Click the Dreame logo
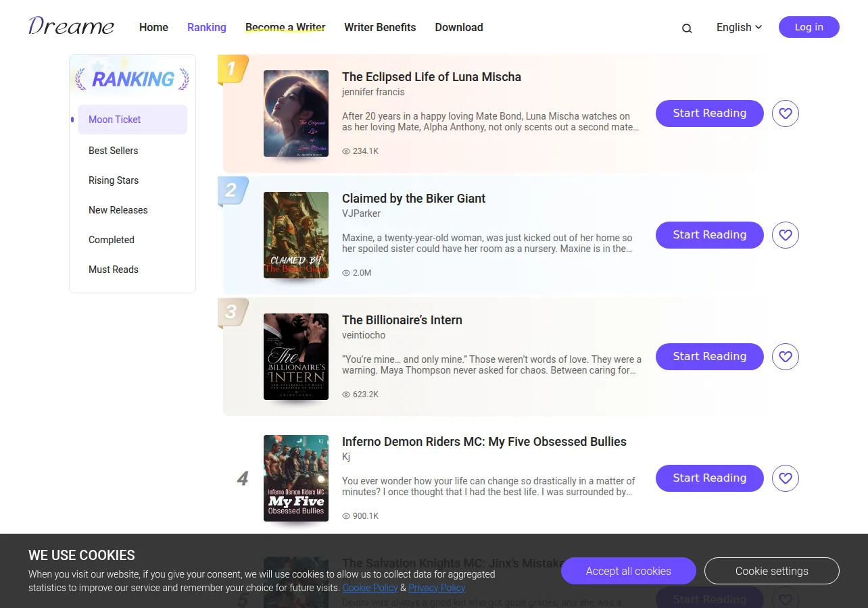The height and width of the screenshot is (608, 868). [71, 26]
